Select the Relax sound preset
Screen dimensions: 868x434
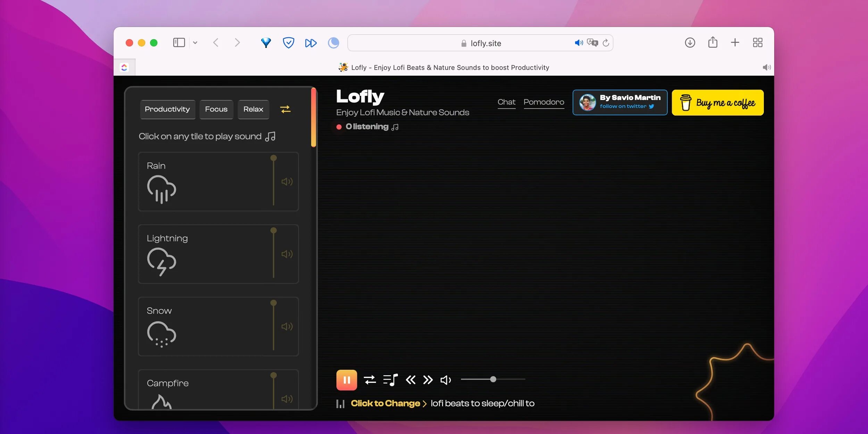pyautogui.click(x=253, y=109)
